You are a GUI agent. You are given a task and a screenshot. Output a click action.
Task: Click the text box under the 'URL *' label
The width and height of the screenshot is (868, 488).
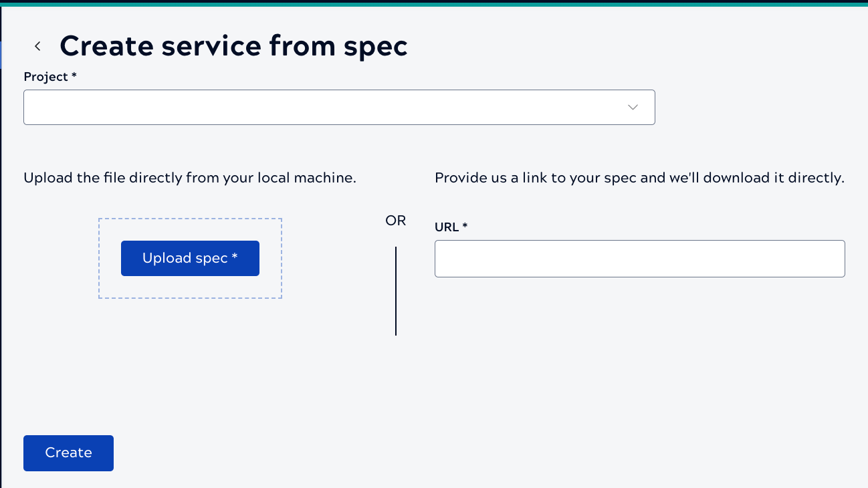pyautogui.click(x=639, y=259)
